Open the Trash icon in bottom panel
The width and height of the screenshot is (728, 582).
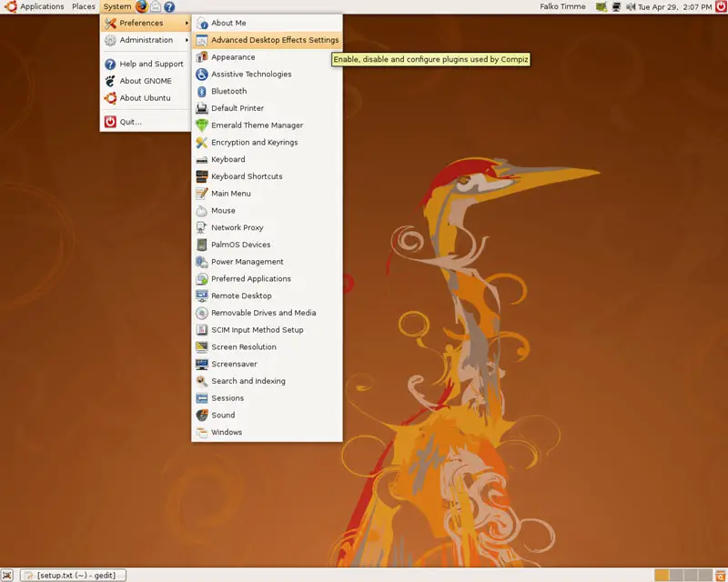coord(720,576)
